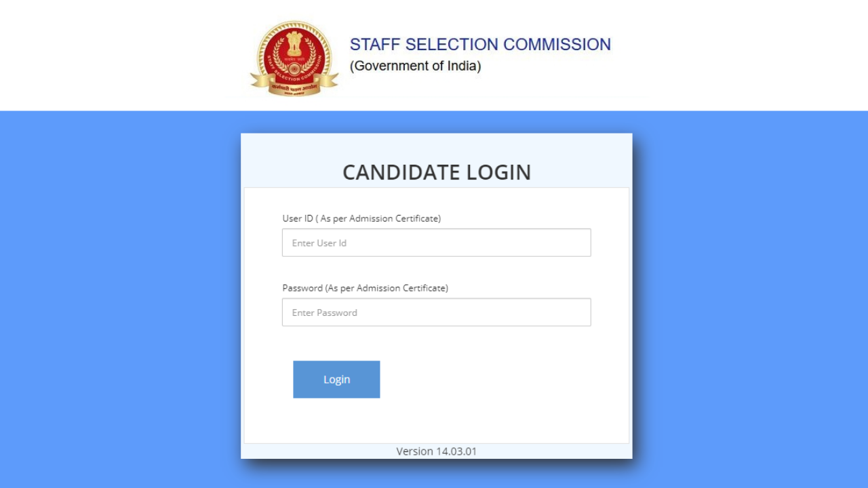Click the Ashoka lion emblem inside the logo

pos(294,45)
